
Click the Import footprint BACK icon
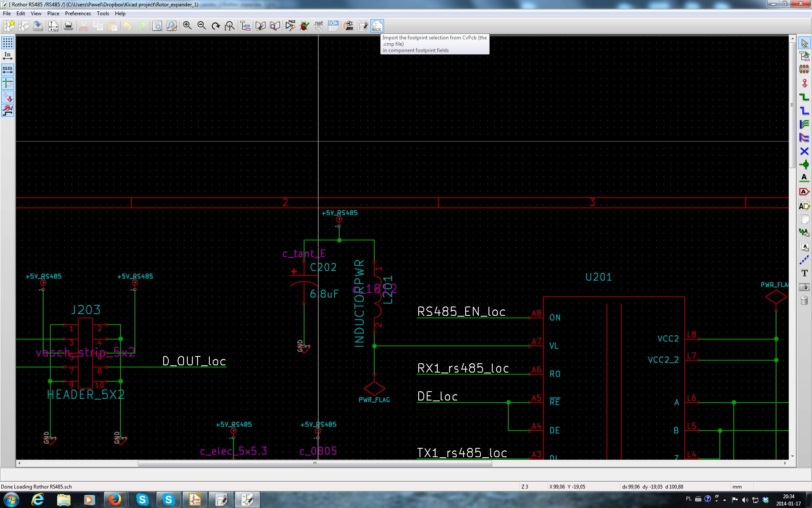tap(377, 26)
